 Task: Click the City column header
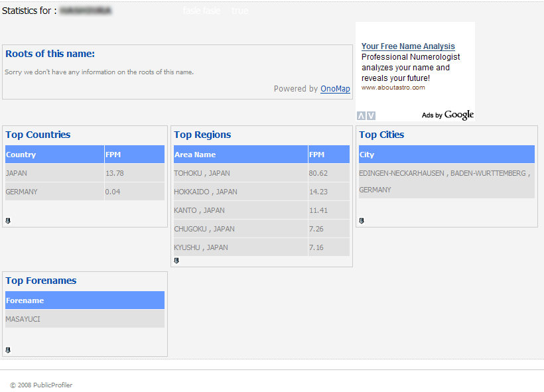coord(367,155)
